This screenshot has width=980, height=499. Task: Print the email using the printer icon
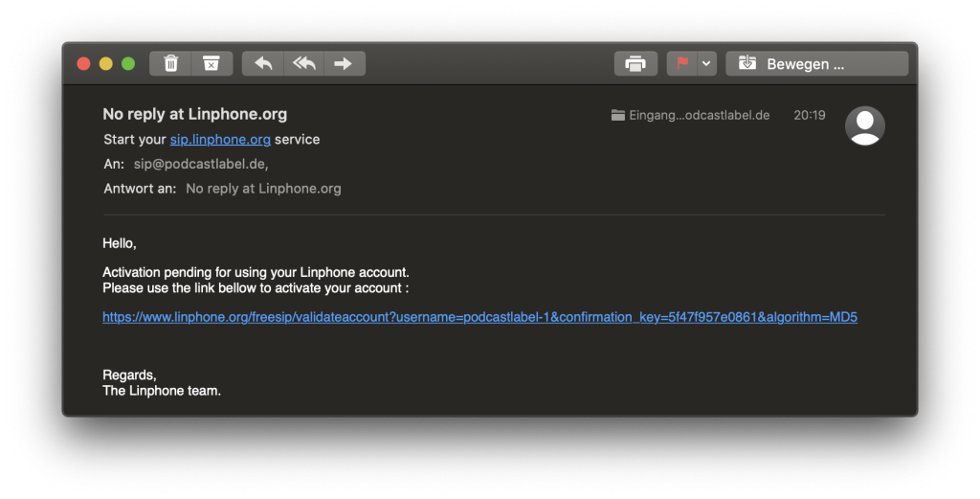point(635,64)
